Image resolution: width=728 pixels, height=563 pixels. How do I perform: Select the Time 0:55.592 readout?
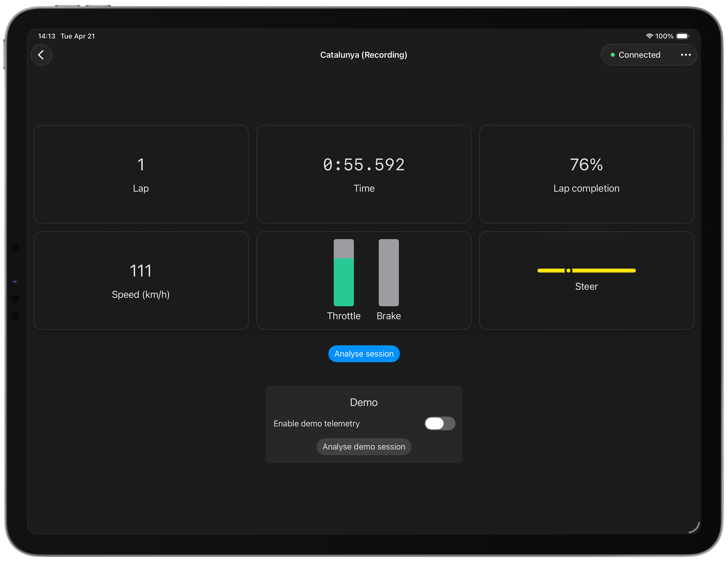click(363, 164)
